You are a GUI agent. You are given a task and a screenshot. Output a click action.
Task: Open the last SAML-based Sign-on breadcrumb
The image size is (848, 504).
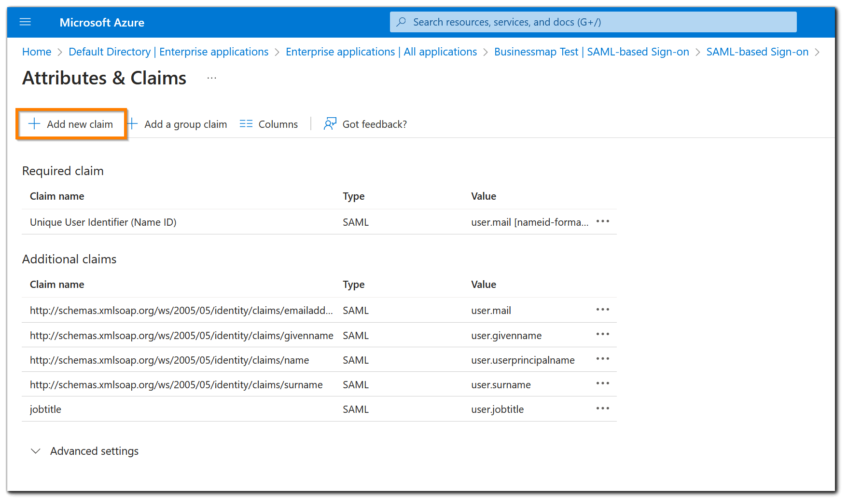pos(757,52)
